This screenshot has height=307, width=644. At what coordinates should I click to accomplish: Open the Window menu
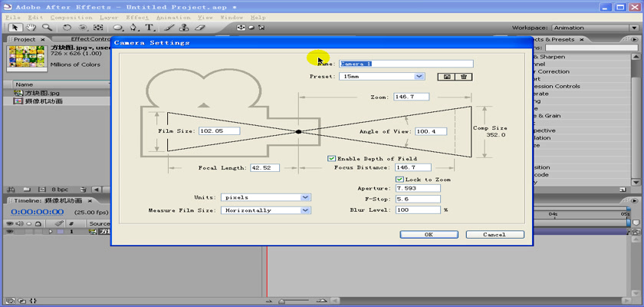point(232,18)
